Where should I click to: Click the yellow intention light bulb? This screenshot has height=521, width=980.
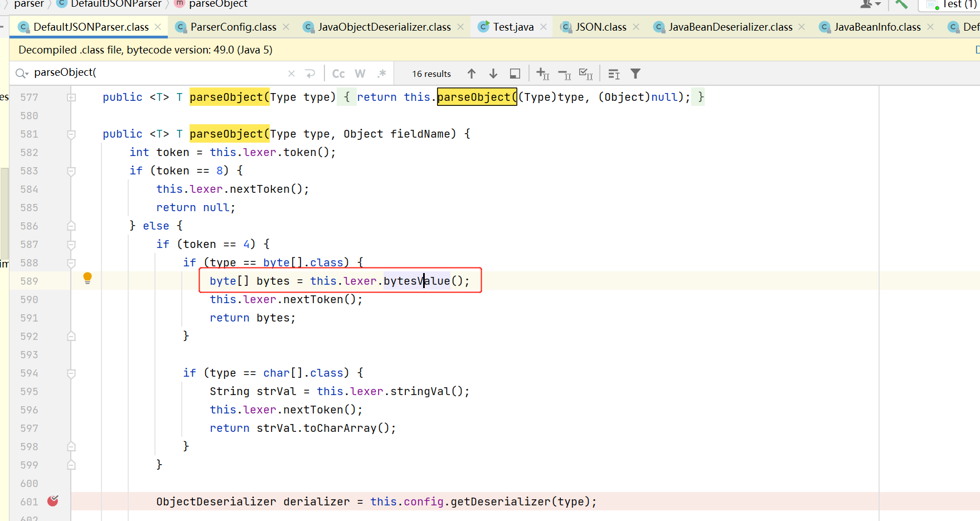click(x=88, y=278)
